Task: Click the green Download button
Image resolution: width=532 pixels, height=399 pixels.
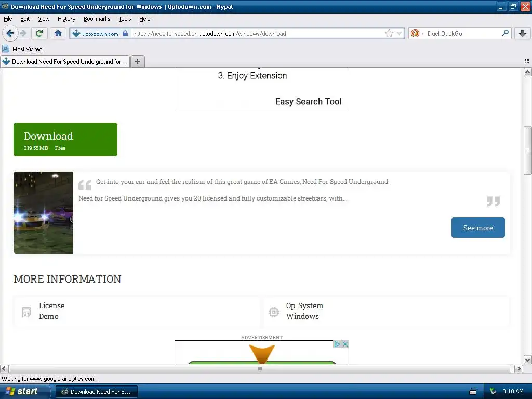Action: click(x=65, y=139)
